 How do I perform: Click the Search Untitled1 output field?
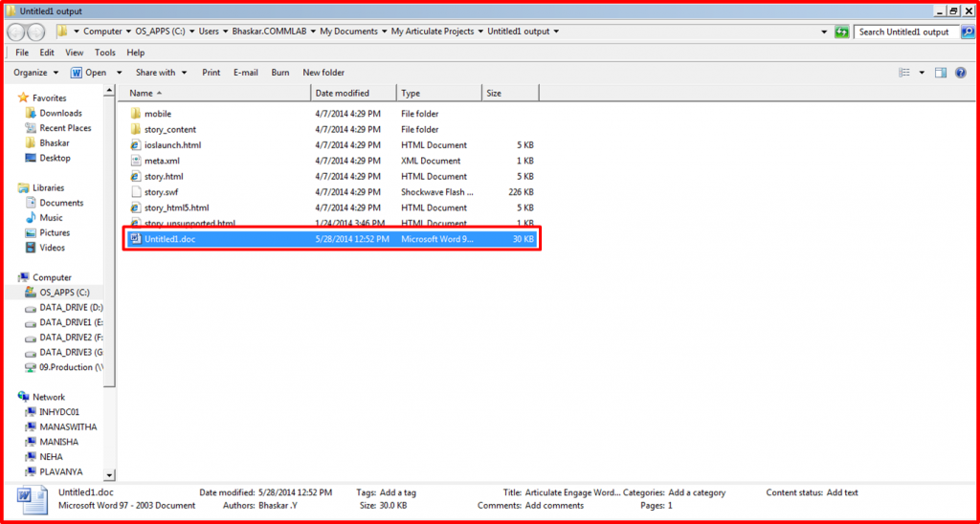[x=902, y=32]
